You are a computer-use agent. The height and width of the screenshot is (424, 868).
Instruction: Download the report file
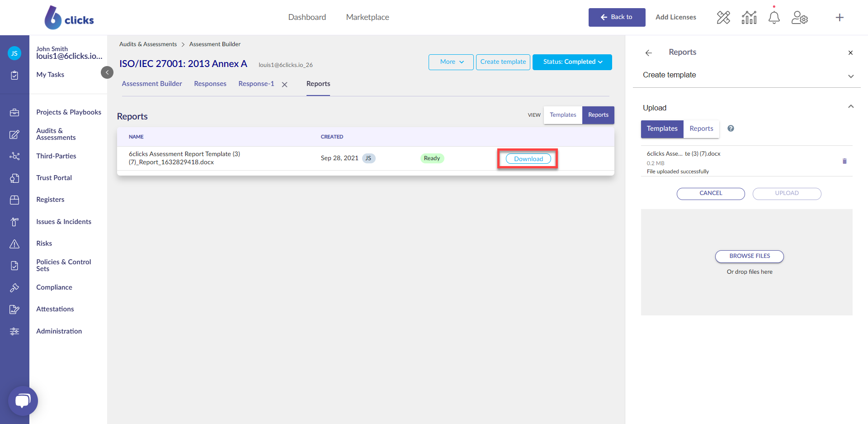click(x=528, y=159)
